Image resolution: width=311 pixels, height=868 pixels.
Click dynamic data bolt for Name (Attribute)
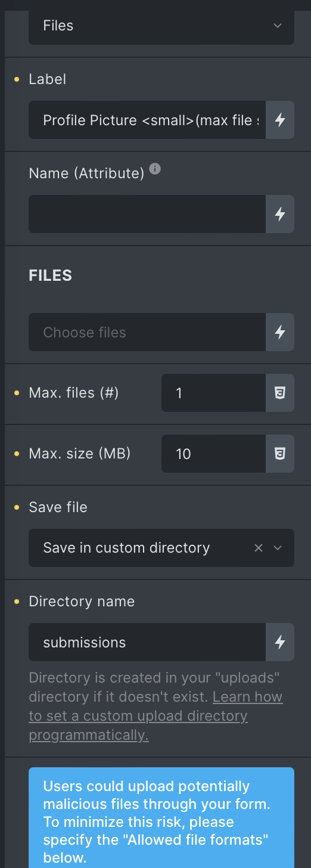coord(280,214)
